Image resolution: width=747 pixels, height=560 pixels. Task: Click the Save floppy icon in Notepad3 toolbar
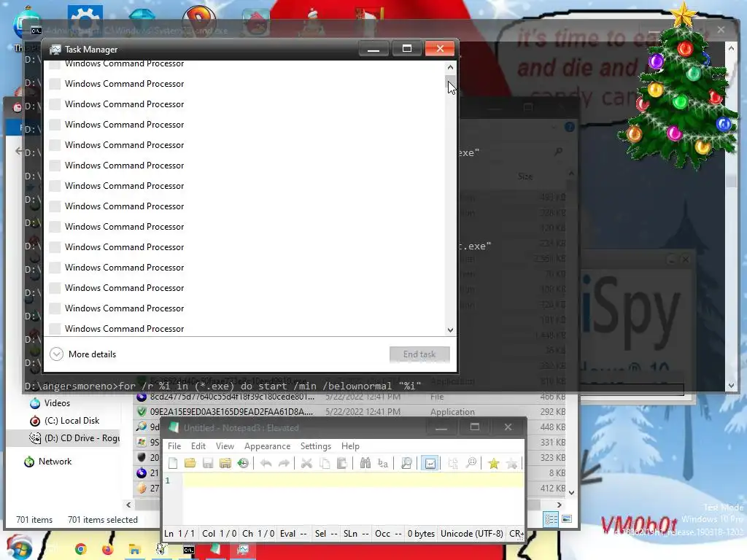click(208, 463)
